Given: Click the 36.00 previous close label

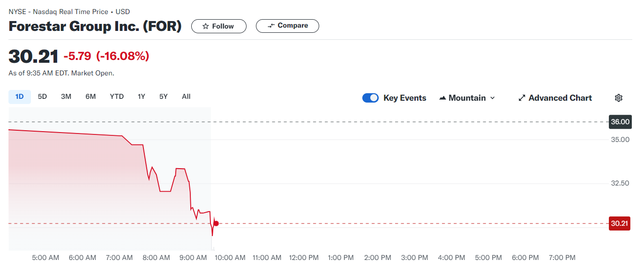Looking at the screenshot, I should pyautogui.click(x=620, y=122).
